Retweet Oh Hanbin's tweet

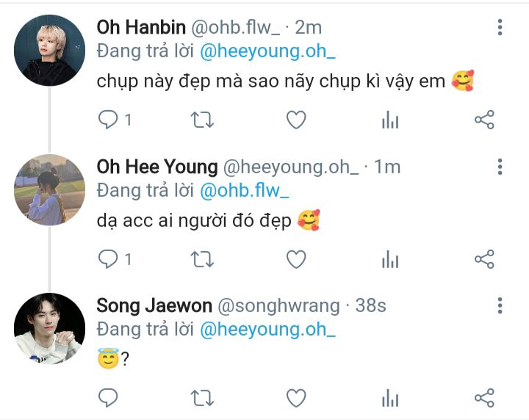coord(202,120)
